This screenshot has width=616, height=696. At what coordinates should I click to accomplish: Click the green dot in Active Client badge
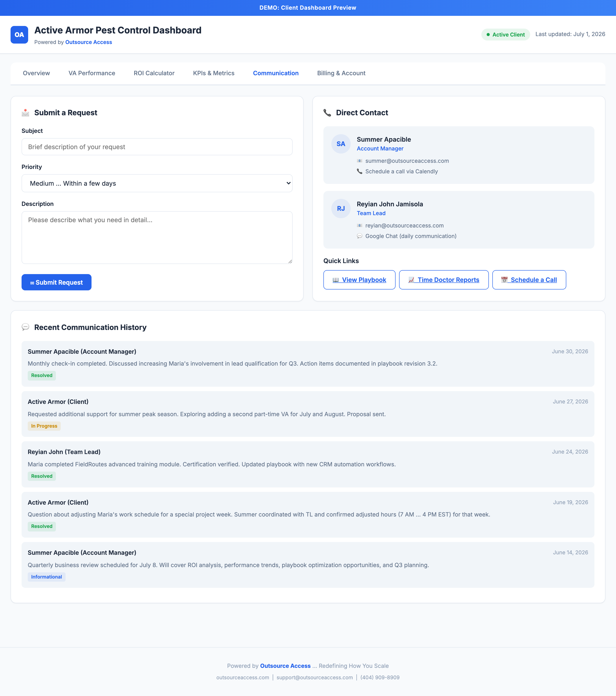click(x=488, y=35)
